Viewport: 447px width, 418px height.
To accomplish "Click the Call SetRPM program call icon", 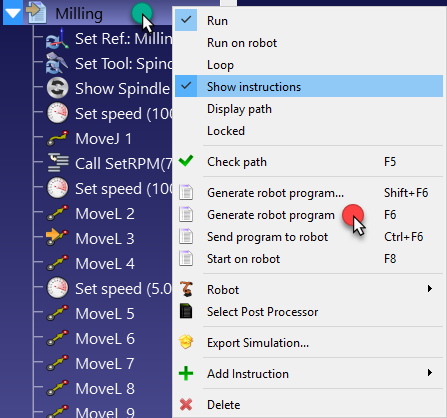I will [58, 163].
